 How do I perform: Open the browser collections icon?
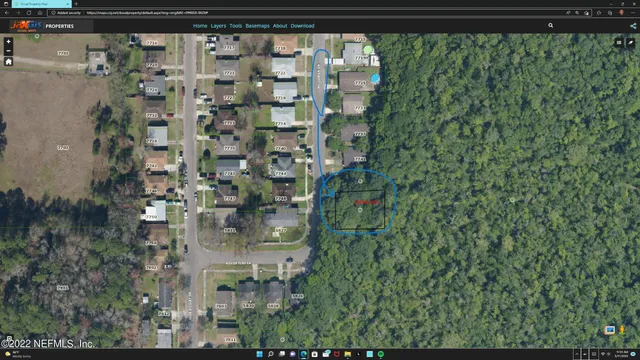click(x=610, y=13)
